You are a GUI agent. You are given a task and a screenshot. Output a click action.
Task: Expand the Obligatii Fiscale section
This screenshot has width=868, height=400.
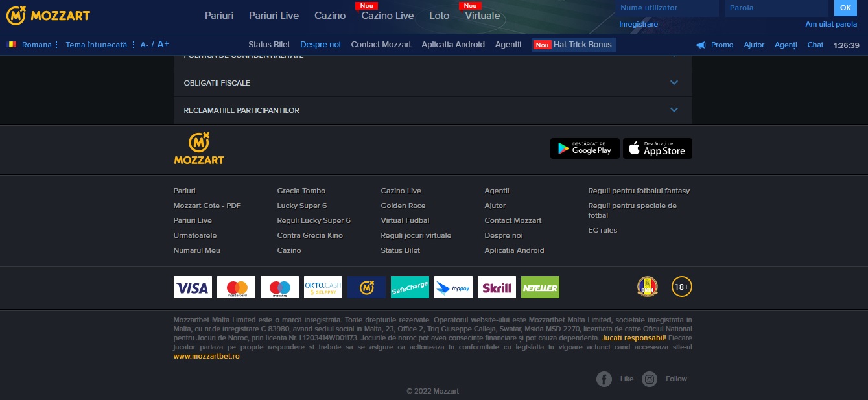coord(433,83)
